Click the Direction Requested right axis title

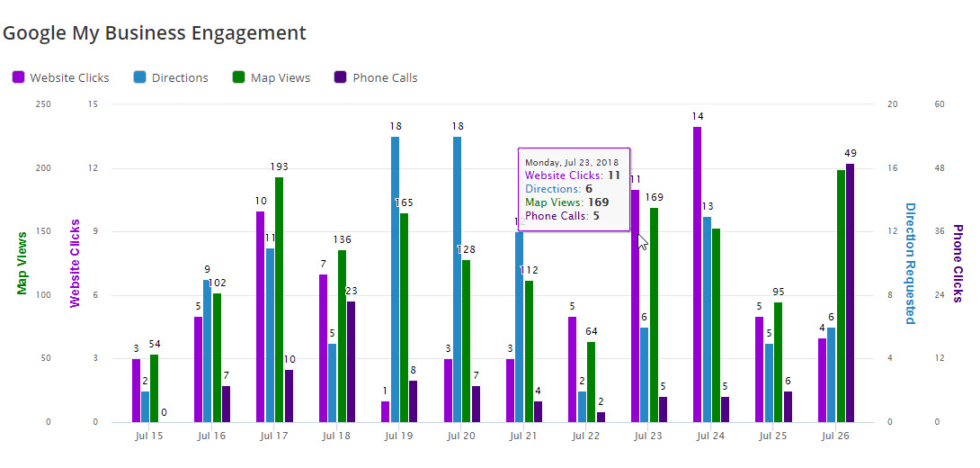coord(910,263)
